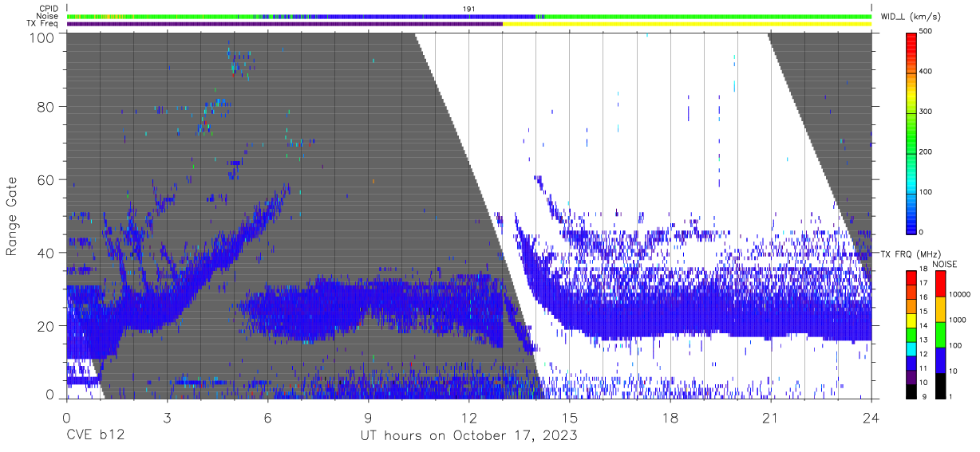Select the 'Noise' row label at top left
Screen dimensions: 980x452
[x=49, y=16]
